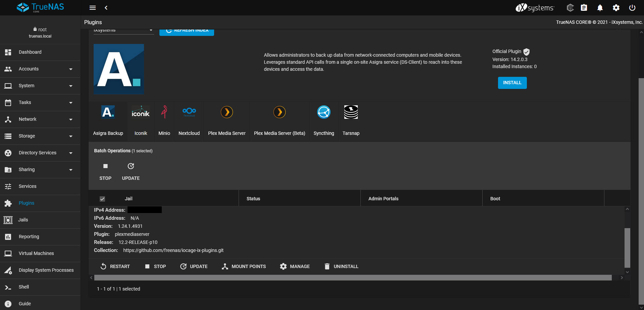Click the iXsystems logo in header
Viewport: 644px width, 310px height.
[535, 8]
